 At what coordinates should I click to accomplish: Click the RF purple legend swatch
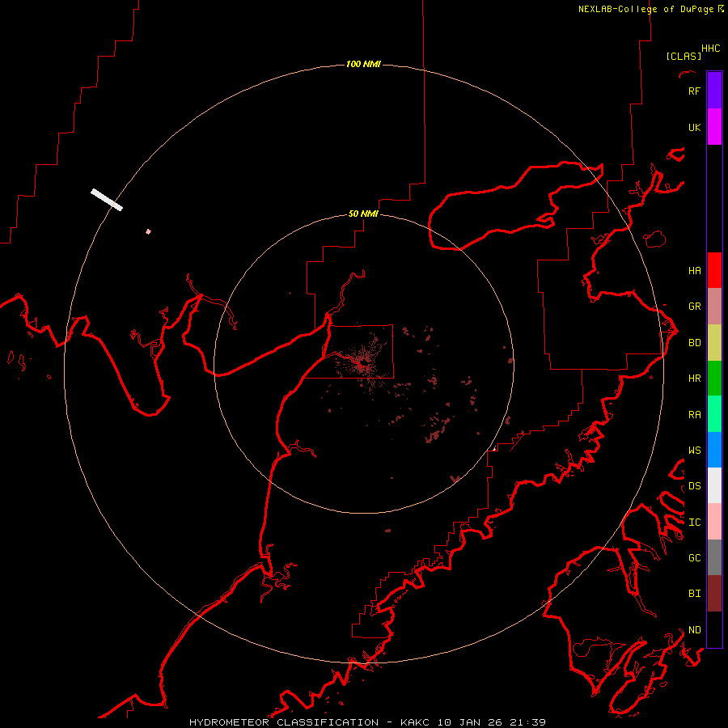pos(714,91)
